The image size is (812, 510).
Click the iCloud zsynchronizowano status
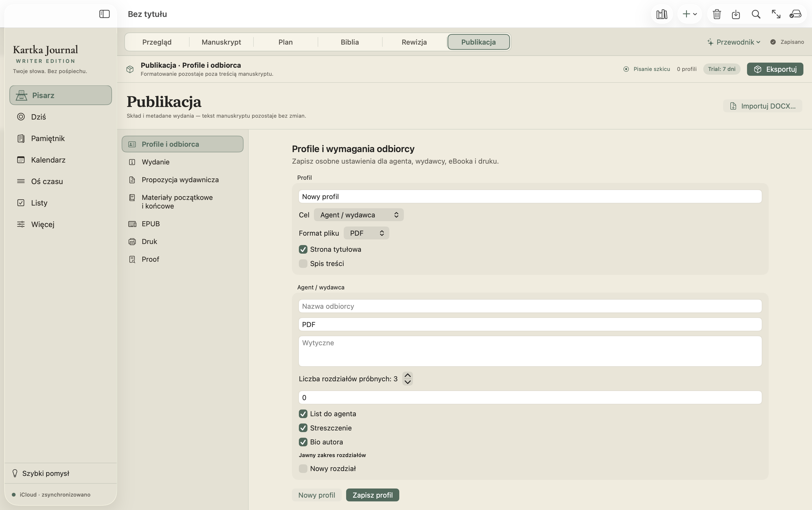pos(51,495)
